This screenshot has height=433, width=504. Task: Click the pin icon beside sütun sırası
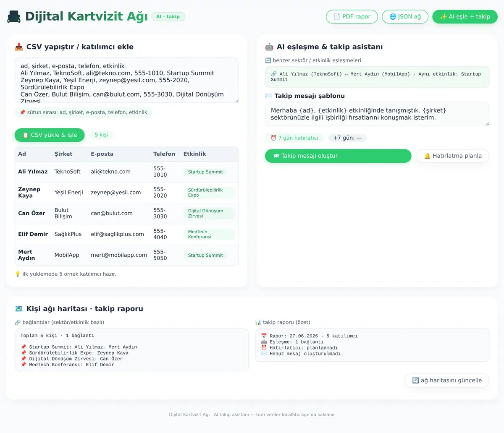[x=22, y=112]
